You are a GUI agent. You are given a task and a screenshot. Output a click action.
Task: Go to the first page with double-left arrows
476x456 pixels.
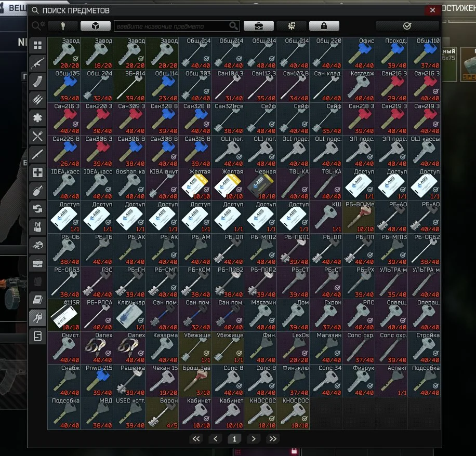point(196,439)
